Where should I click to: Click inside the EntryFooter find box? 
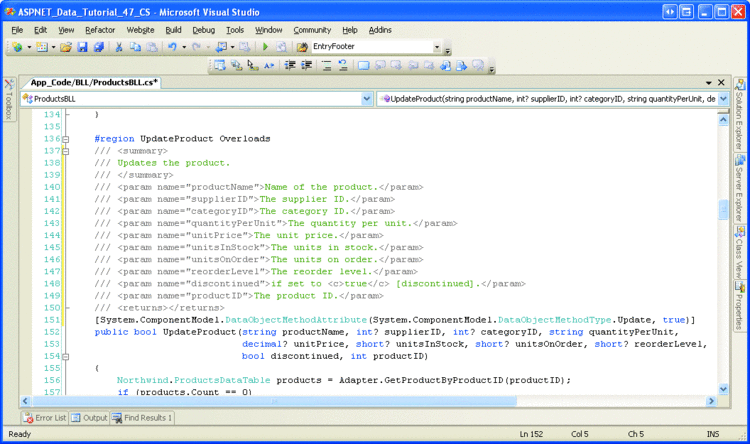(x=372, y=47)
